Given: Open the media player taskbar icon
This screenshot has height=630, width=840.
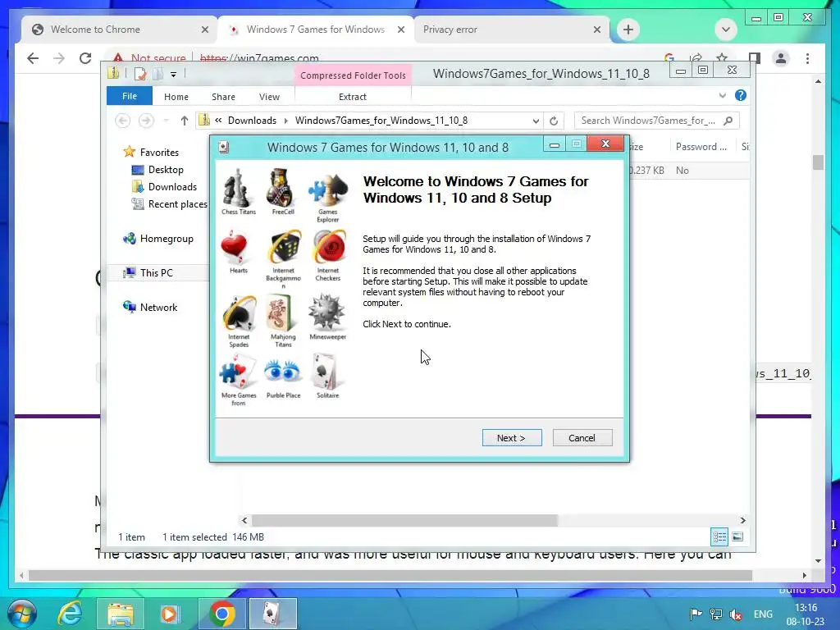Looking at the screenshot, I should point(169,614).
